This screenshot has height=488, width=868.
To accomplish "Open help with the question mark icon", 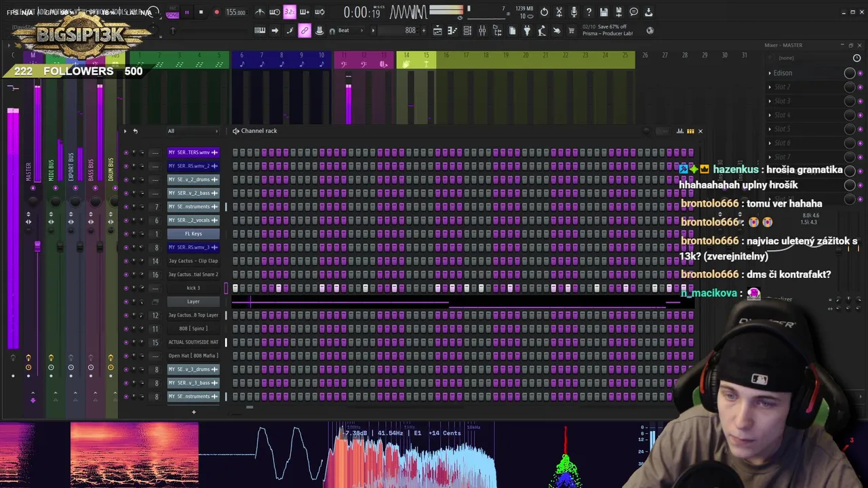I will [589, 12].
